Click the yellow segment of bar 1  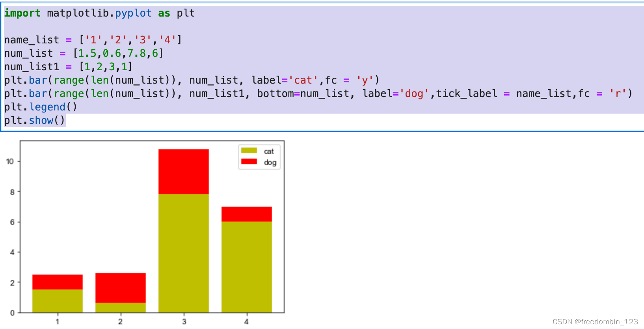(58, 301)
